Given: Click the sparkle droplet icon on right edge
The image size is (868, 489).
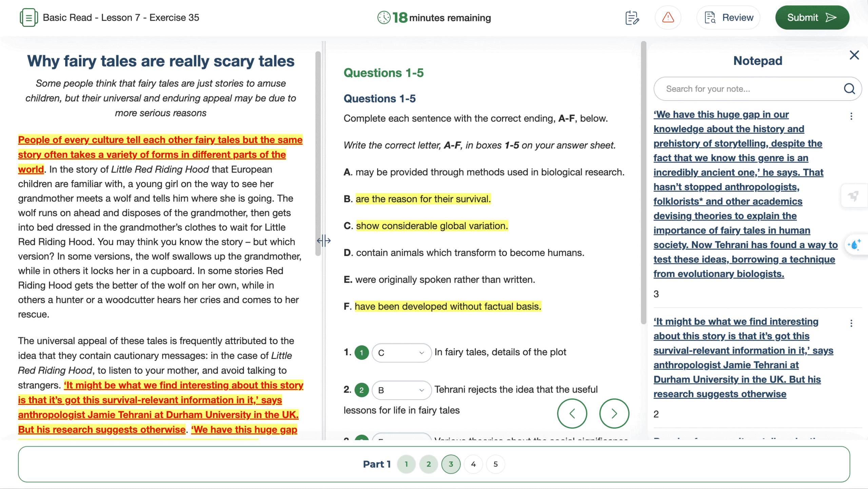Looking at the screenshot, I should (x=854, y=245).
